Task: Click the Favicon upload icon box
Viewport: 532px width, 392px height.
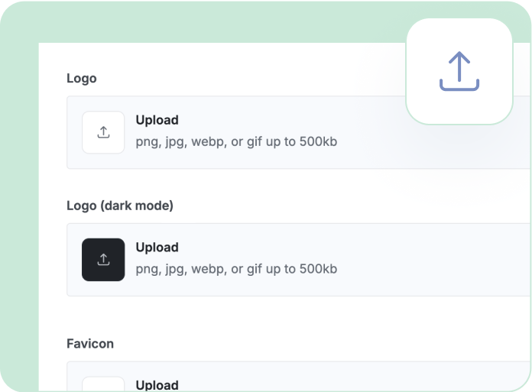Action: point(103,384)
